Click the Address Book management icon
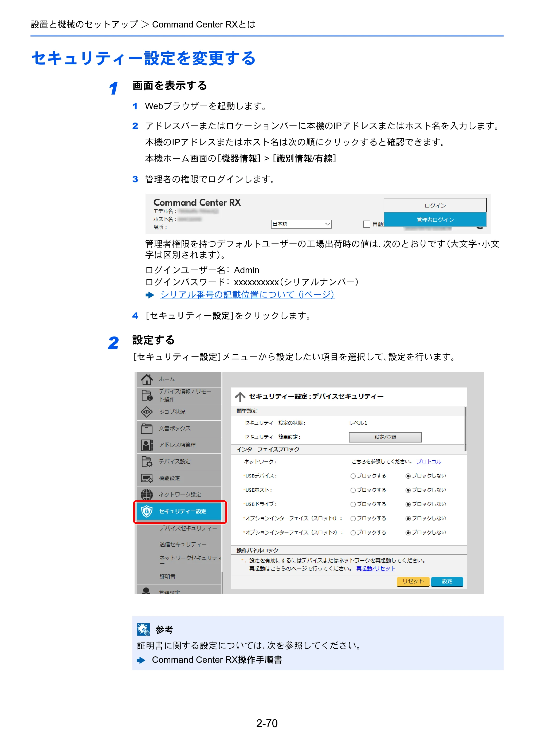Viewport: 534px width, 756px height. pyautogui.click(x=147, y=445)
